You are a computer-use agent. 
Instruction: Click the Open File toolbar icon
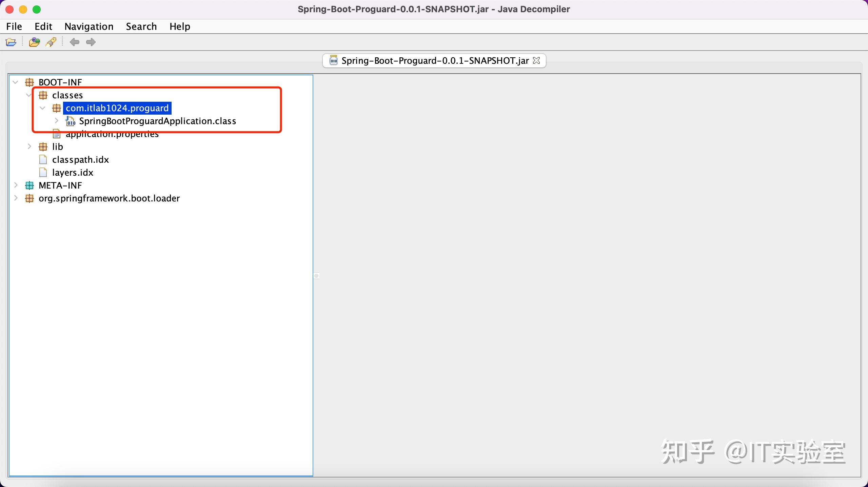[x=11, y=42]
